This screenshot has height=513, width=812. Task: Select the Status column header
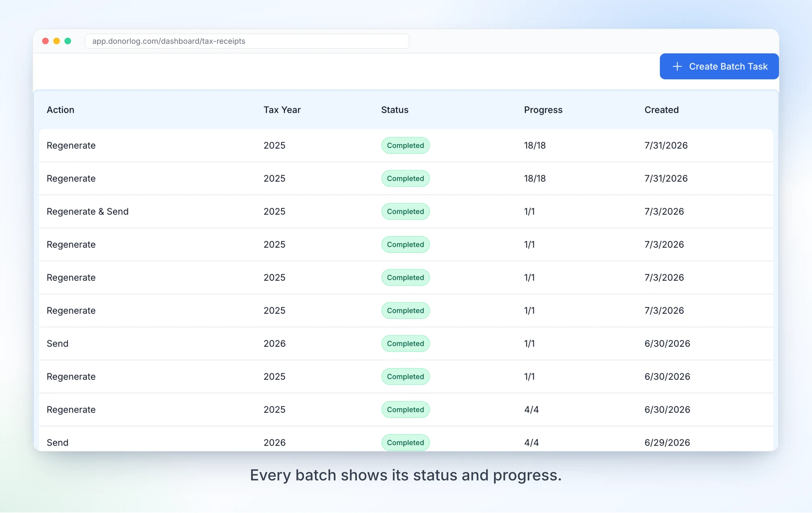(x=395, y=110)
